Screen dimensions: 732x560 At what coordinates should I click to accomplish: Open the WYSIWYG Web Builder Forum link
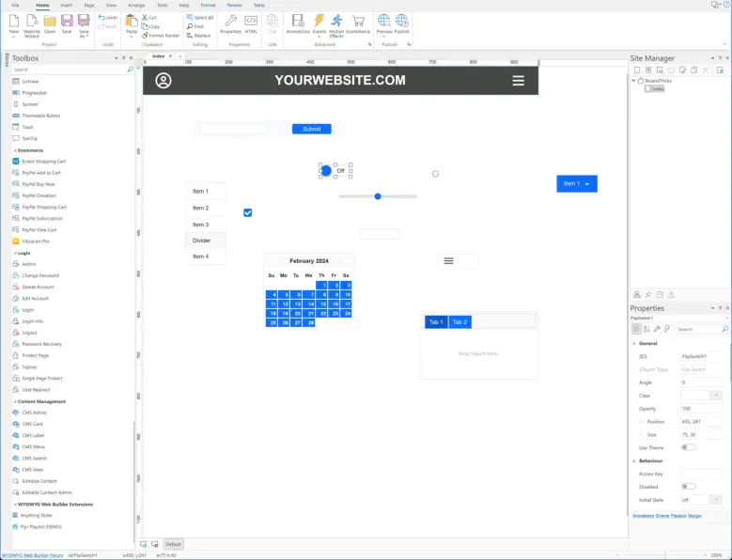point(34,555)
